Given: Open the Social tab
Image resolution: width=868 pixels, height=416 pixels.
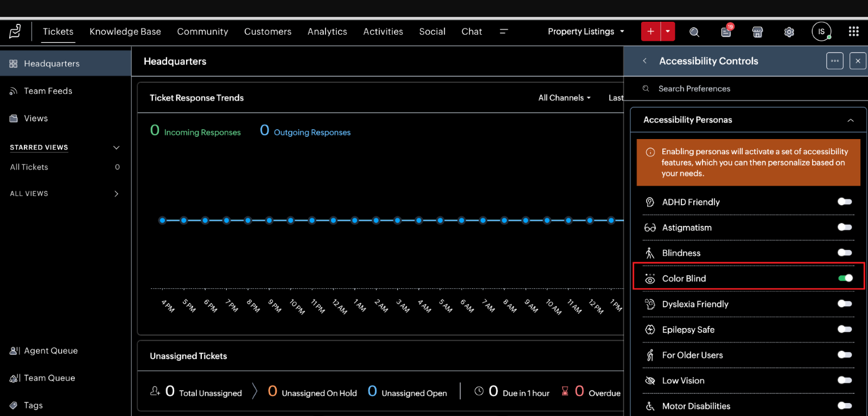Looking at the screenshot, I should coord(432,31).
